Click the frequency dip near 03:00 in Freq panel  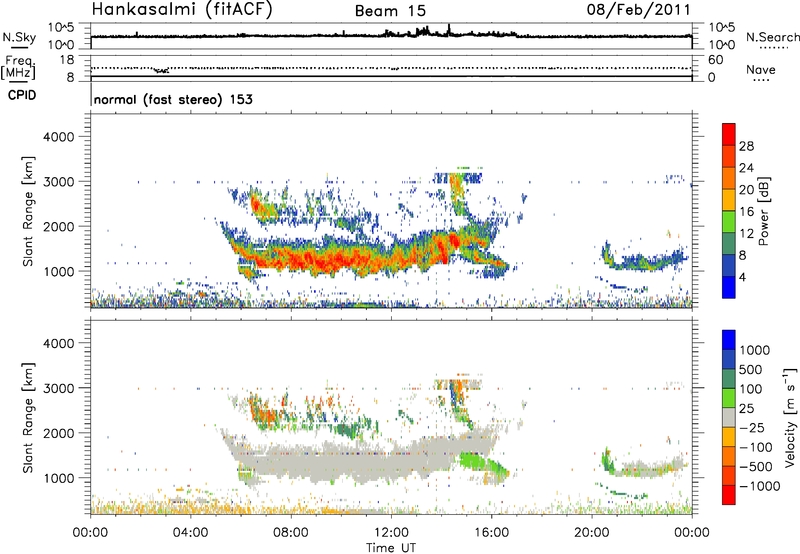161,70
